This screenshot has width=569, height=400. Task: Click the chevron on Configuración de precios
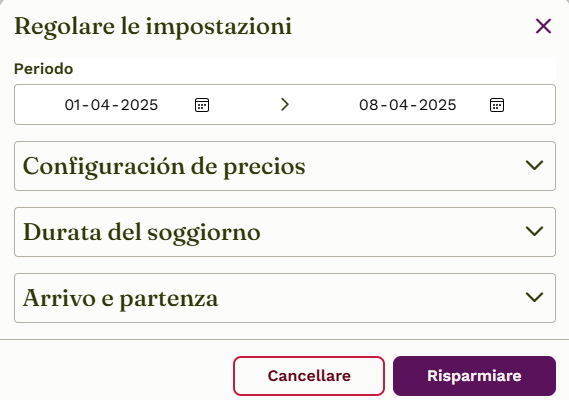pos(535,166)
